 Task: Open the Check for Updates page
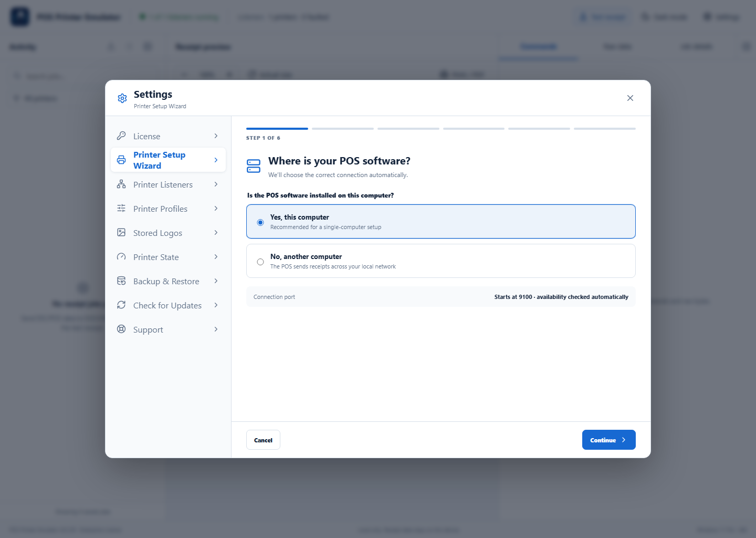[168, 305]
